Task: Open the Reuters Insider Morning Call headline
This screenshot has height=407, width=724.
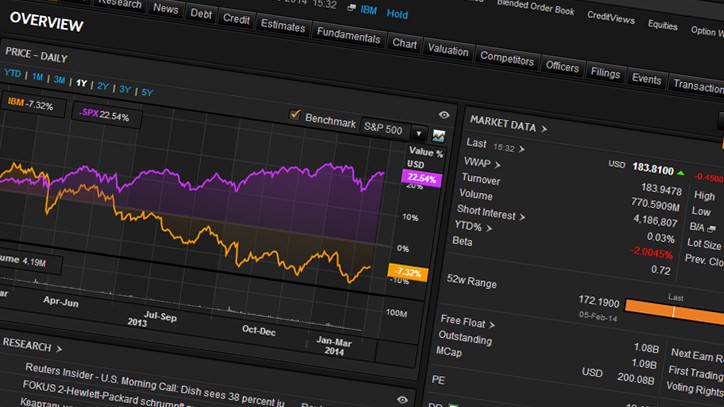Action: click(154, 383)
